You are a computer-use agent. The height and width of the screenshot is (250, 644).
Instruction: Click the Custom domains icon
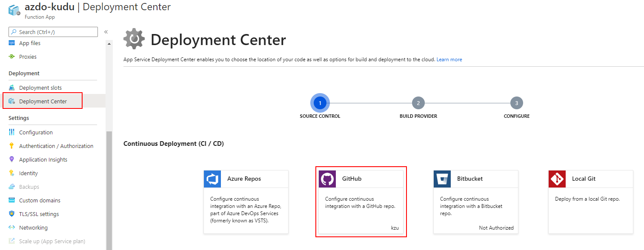pyautogui.click(x=12, y=200)
